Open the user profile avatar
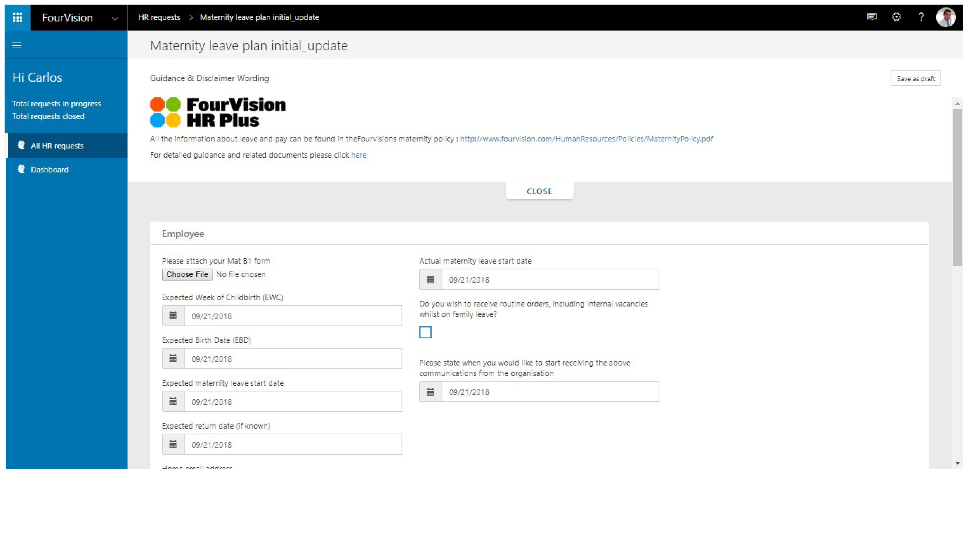The image size is (980, 551). 945,18
